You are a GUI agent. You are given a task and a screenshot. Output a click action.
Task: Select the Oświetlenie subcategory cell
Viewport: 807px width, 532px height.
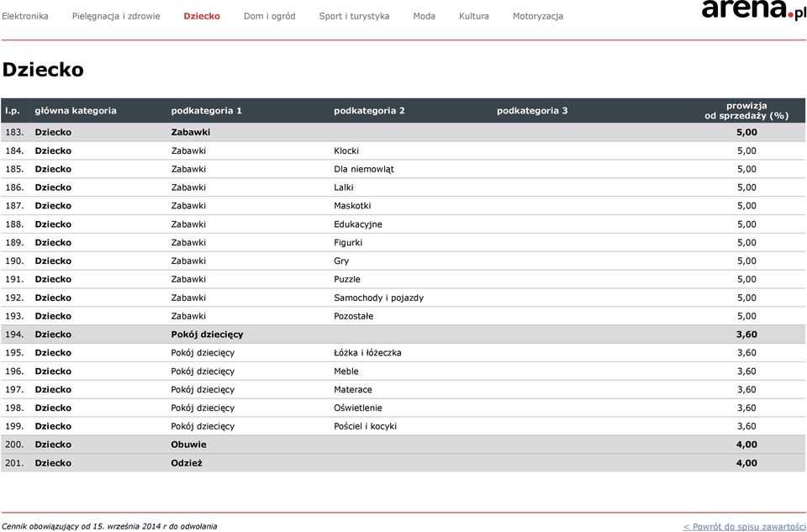tap(358, 408)
